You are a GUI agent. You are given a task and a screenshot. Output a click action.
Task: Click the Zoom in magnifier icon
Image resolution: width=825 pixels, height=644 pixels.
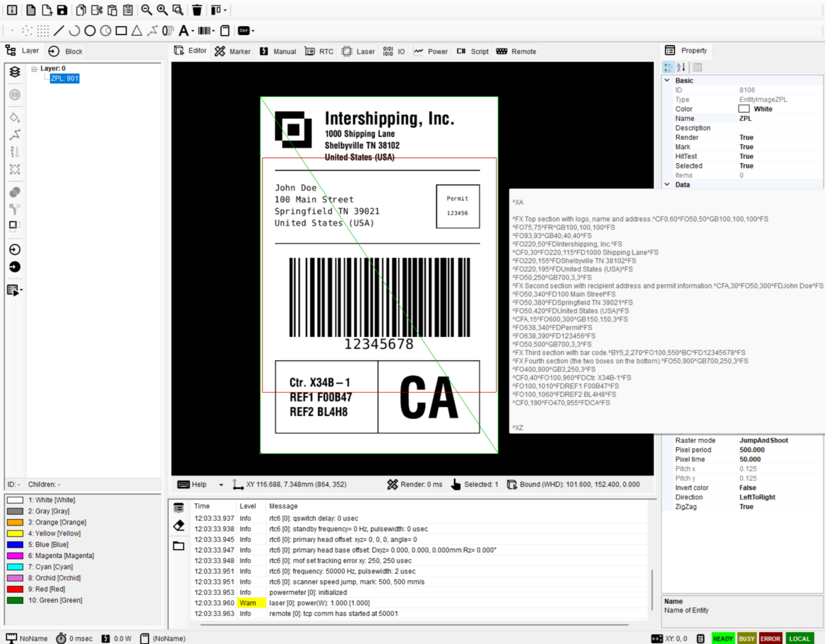[162, 10]
